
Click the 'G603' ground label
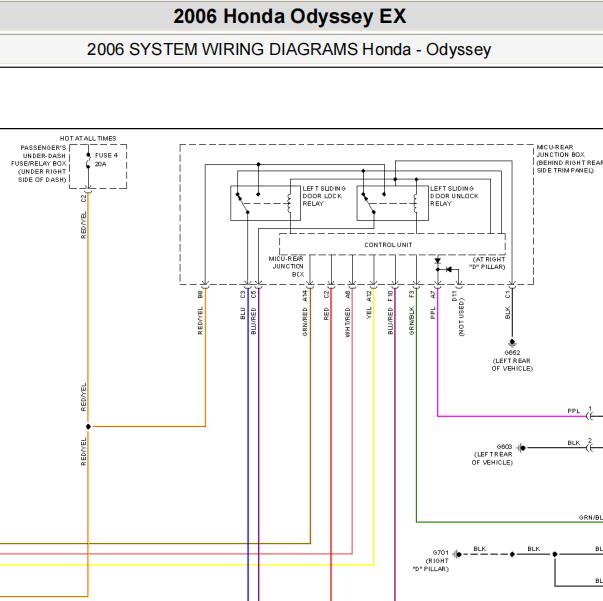pyautogui.click(x=504, y=446)
